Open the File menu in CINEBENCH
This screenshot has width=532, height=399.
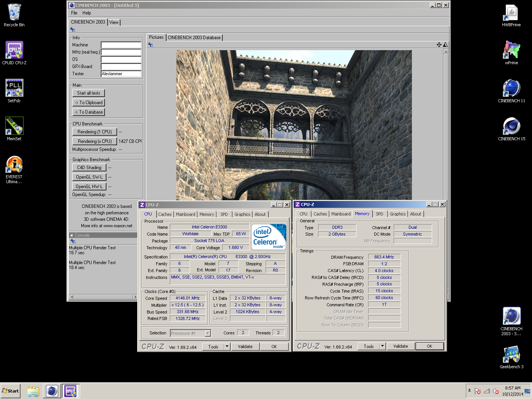(x=74, y=13)
